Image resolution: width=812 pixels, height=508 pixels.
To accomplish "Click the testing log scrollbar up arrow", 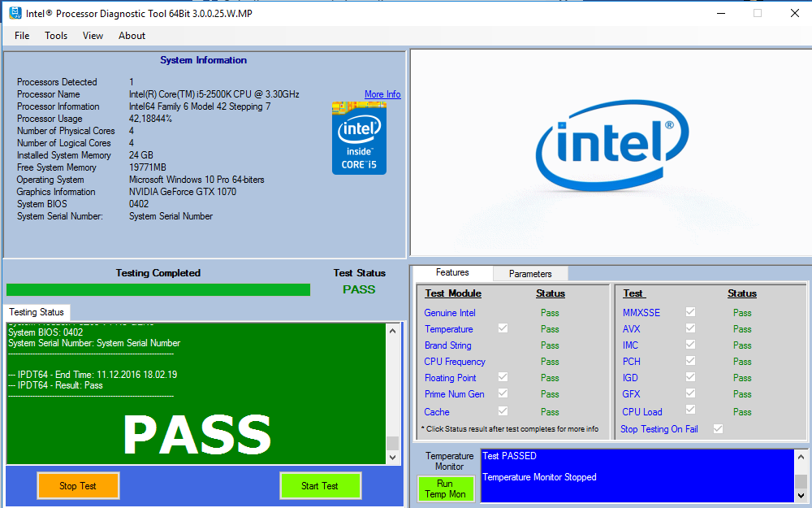I will click(x=392, y=331).
